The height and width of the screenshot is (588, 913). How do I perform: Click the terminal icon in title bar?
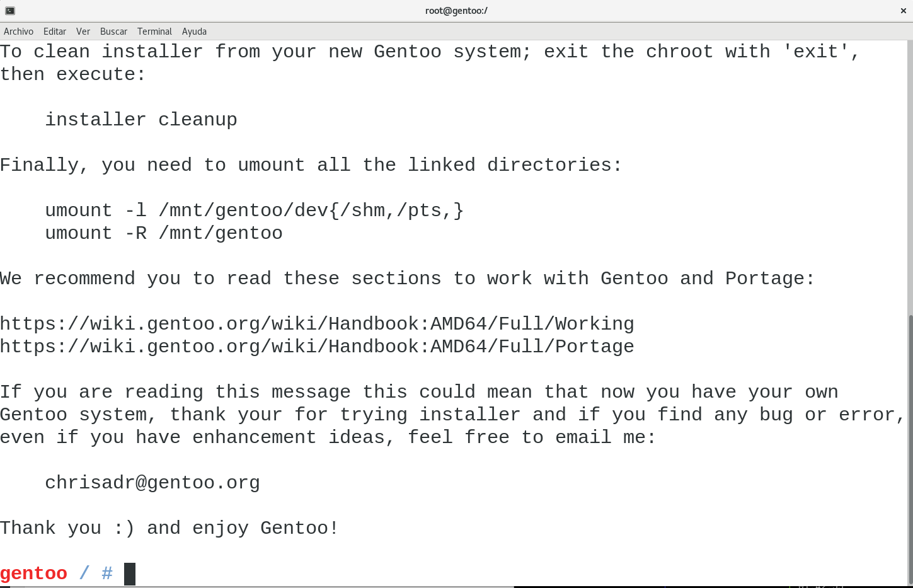tap(10, 11)
